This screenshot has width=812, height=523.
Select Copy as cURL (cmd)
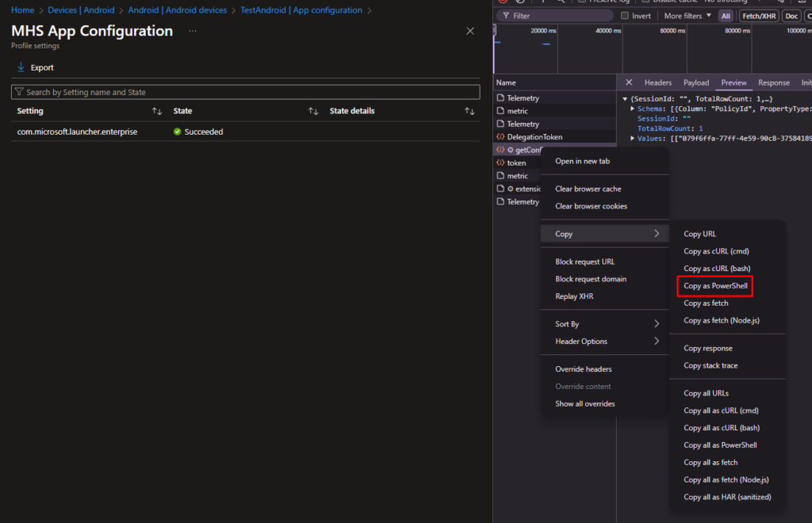tap(716, 251)
